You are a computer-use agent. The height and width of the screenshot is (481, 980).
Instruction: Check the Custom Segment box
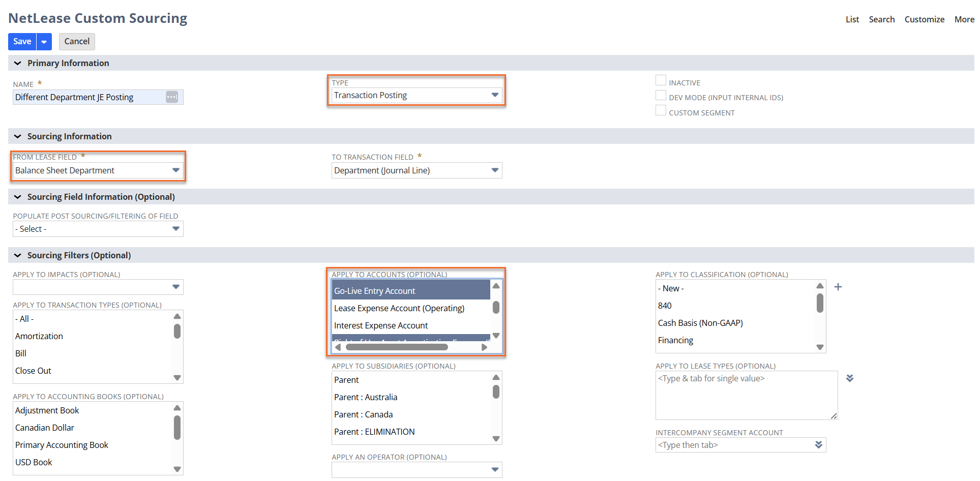(x=661, y=110)
